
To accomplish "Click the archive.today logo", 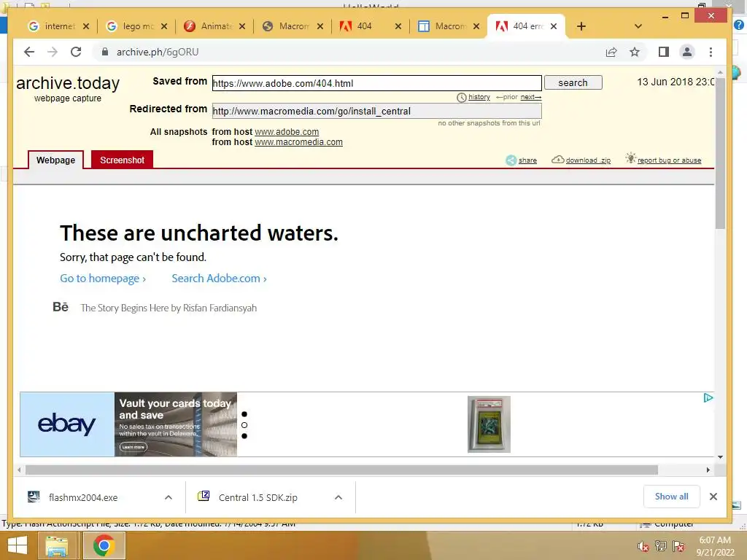I will pyautogui.click(x=68, y=83).
